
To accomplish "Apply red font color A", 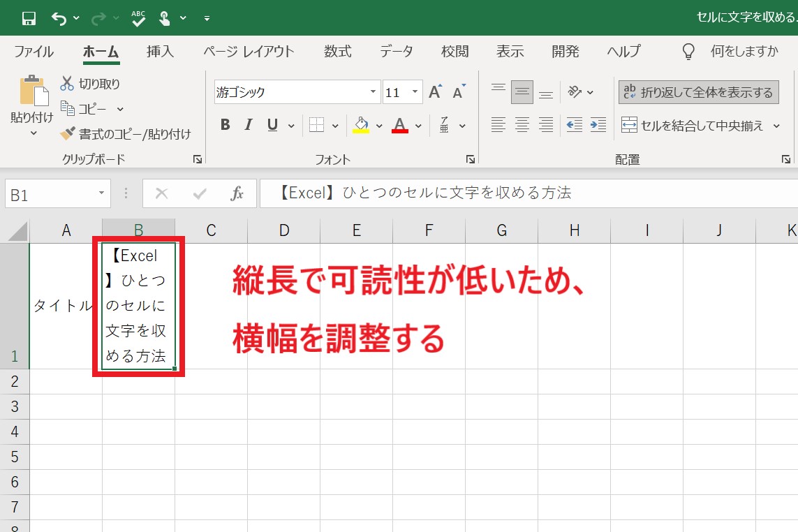I will 400,125.
